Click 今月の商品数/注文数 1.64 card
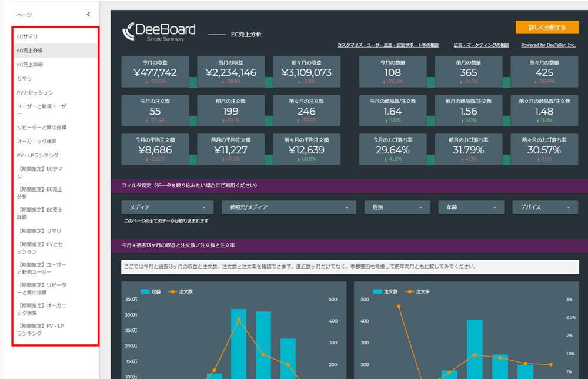Screen dimensions: 588x379 point(393,110)
